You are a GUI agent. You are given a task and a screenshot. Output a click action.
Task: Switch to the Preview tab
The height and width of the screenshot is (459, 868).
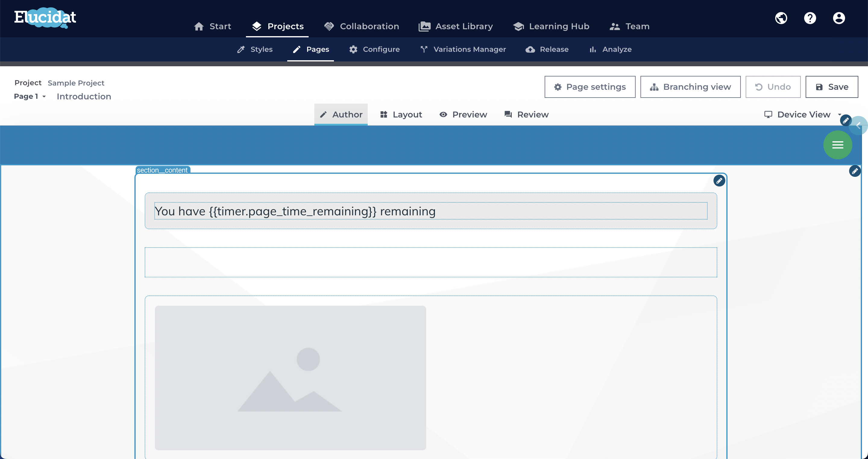coord(463,114)
